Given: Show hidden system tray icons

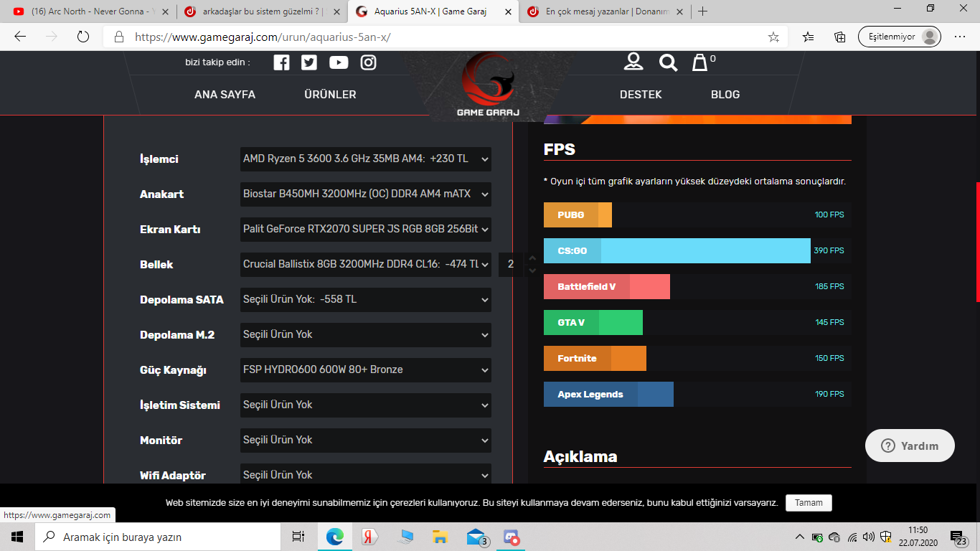Looking at the screenshot, I should tap(800, 537).
